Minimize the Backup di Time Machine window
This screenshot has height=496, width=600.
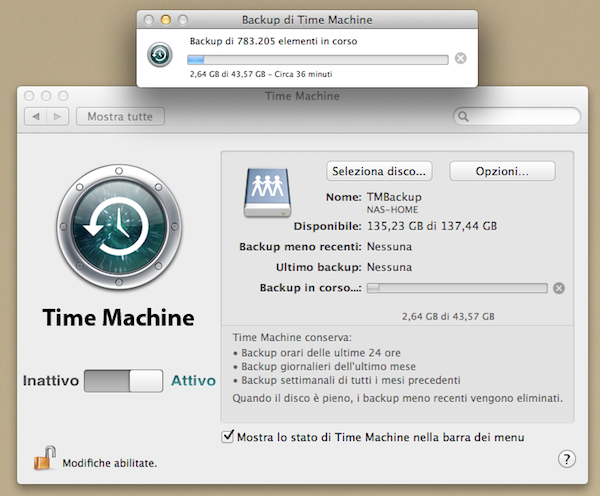point(166,19)
